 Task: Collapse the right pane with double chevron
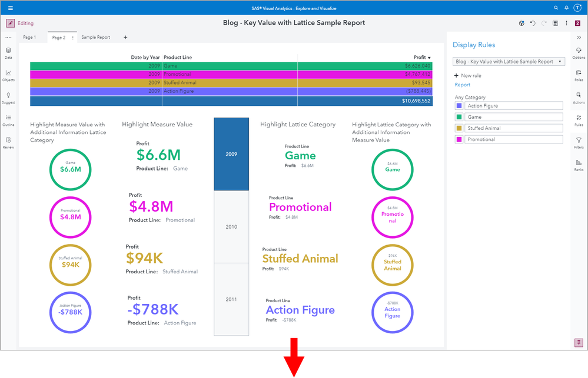pos(579,38)
